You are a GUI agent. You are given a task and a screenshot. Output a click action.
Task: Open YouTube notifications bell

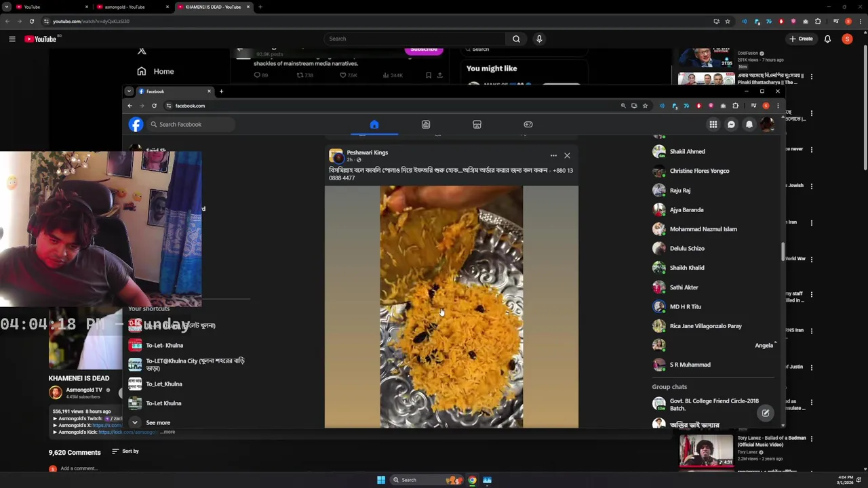(x=827, y=39)
